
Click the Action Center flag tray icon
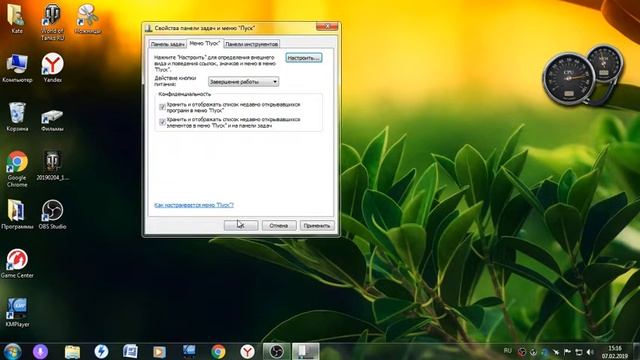pyautogui.click(x=567, y=352)
